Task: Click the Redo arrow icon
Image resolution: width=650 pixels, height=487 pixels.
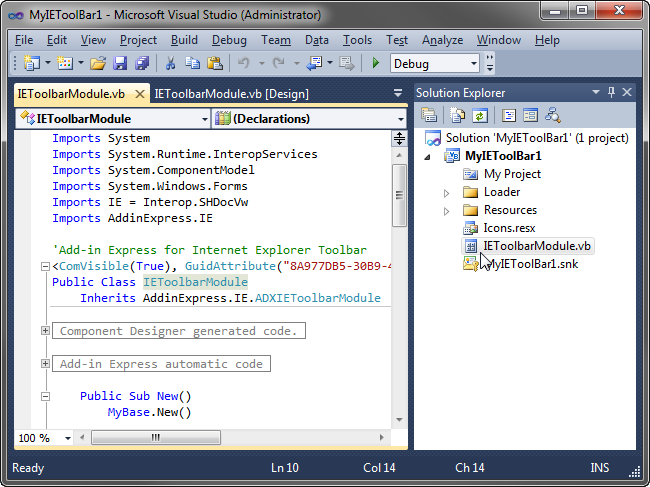Action: [x=279, y=63]
